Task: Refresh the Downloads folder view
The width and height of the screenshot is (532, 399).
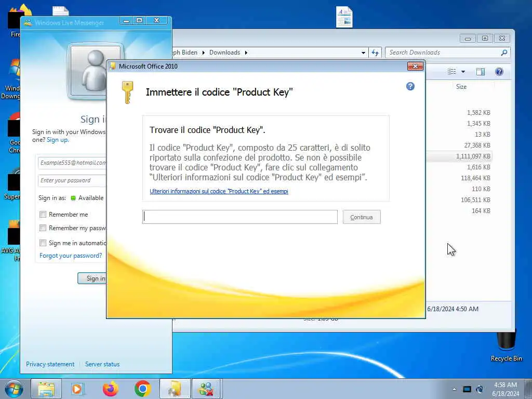Action: (375, 52)
